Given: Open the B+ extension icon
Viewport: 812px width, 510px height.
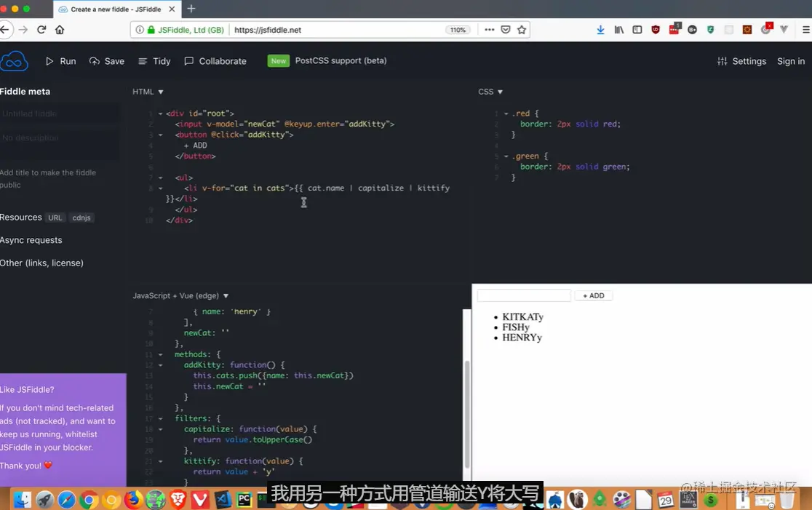Looking at the screenshot, I should (x=693, y=30).
